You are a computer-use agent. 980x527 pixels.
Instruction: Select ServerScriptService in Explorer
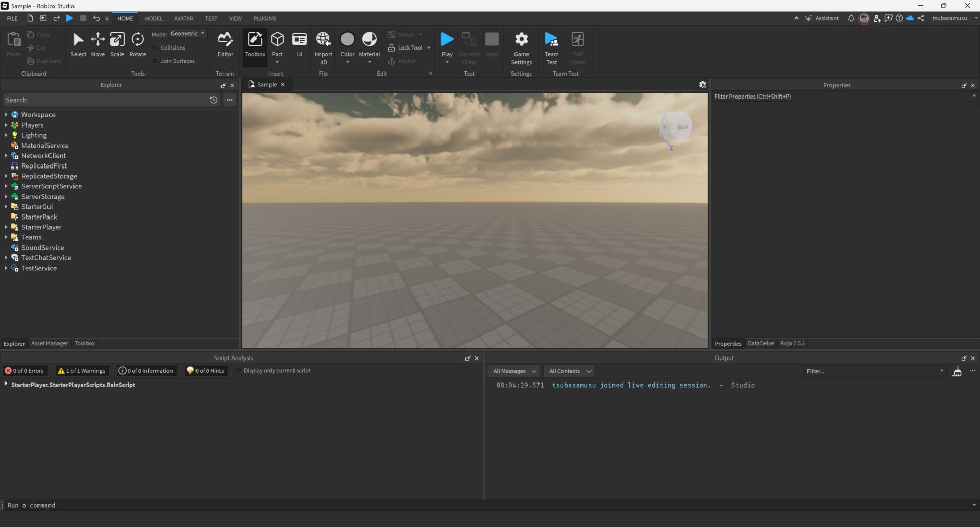point(51,186)
